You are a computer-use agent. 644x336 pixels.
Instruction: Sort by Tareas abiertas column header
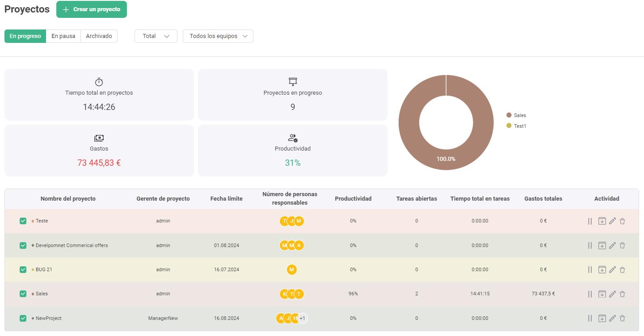point(417,199)
